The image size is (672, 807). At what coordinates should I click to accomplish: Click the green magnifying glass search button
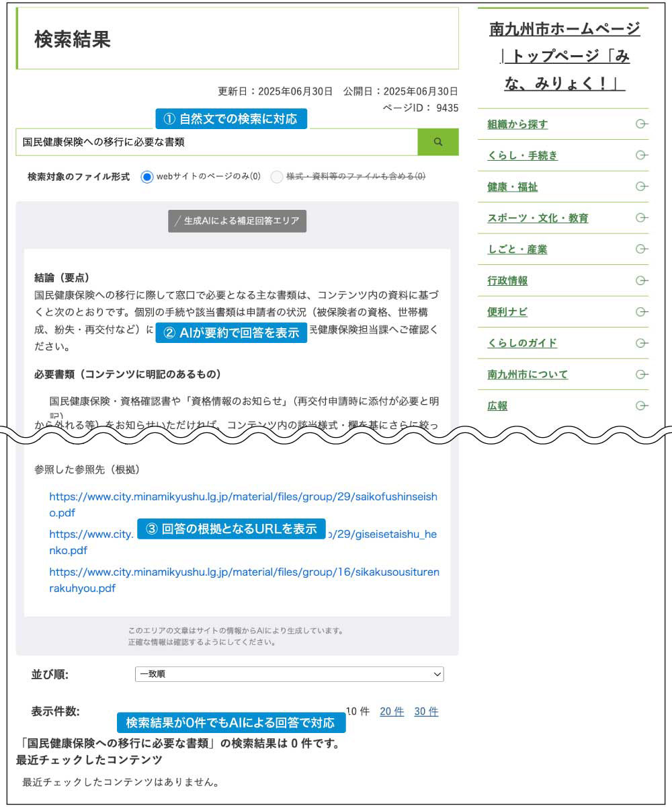438,142
